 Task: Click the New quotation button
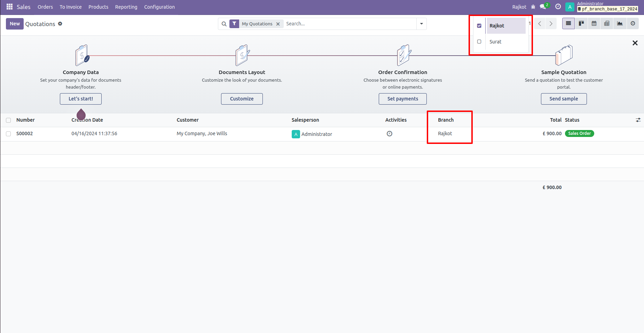[15, 24]
